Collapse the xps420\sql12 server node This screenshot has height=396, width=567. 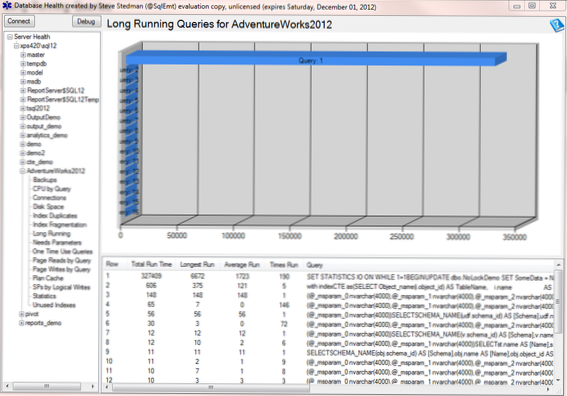point(16,46)
